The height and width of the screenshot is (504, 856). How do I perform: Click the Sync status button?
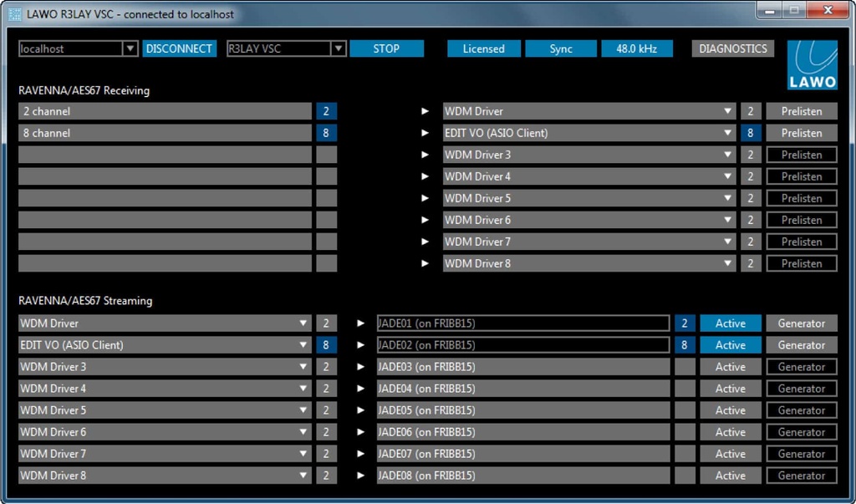click(561, 48)
